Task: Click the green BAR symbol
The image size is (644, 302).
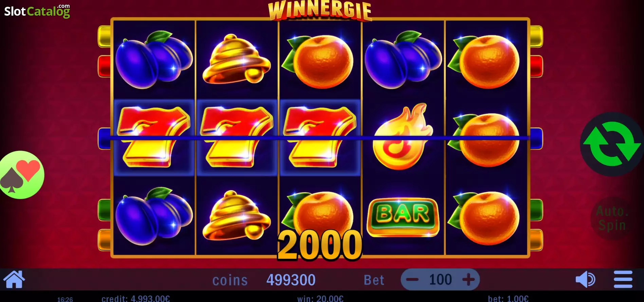Action: pos(403,217)
